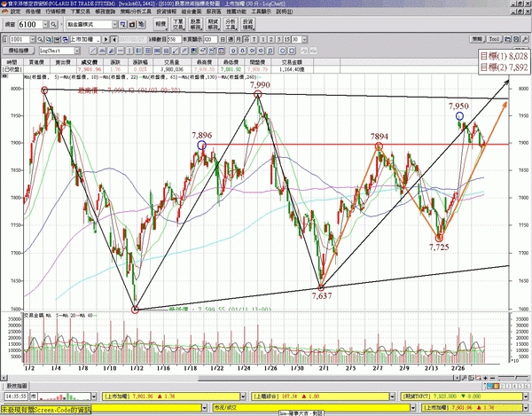Select the arc drawing tool
The height and width of the screenshot is (416, 532).
pos(102,51)
